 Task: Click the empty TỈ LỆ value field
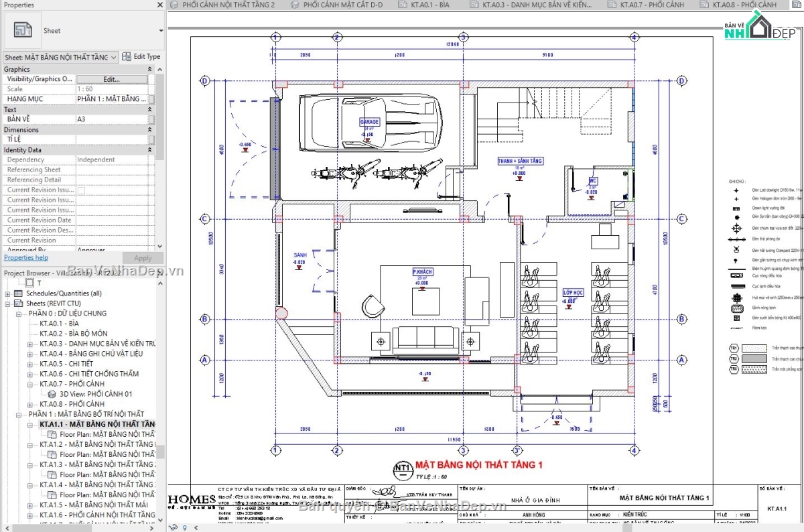tap(112, 139)
